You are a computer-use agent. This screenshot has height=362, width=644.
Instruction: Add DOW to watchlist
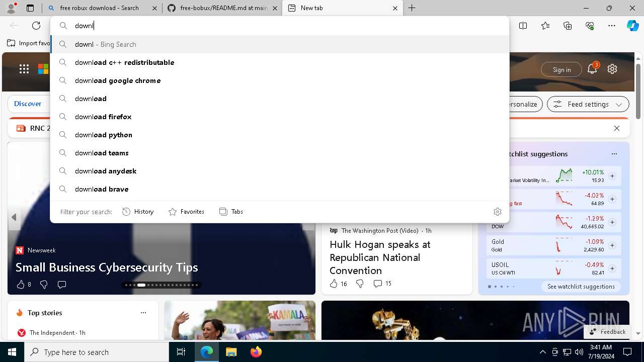pyautogui.click(x=612, y=222)
